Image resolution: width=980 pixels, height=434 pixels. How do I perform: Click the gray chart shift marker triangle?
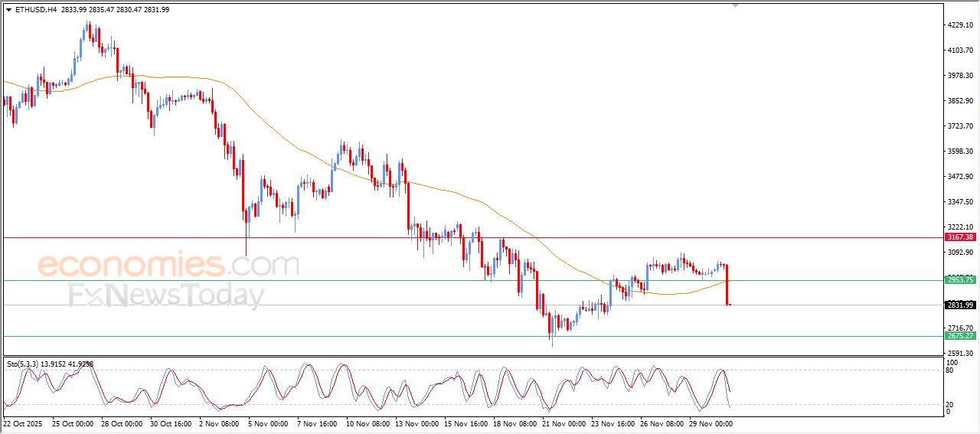click(736, 6)
